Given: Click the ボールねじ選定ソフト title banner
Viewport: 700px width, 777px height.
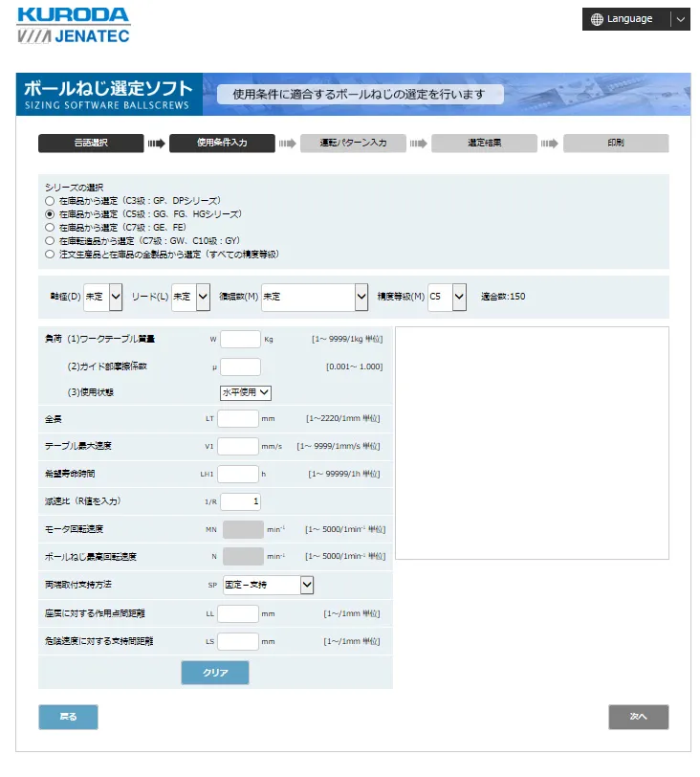Looking at the screenshot, I should coord(110,94).
